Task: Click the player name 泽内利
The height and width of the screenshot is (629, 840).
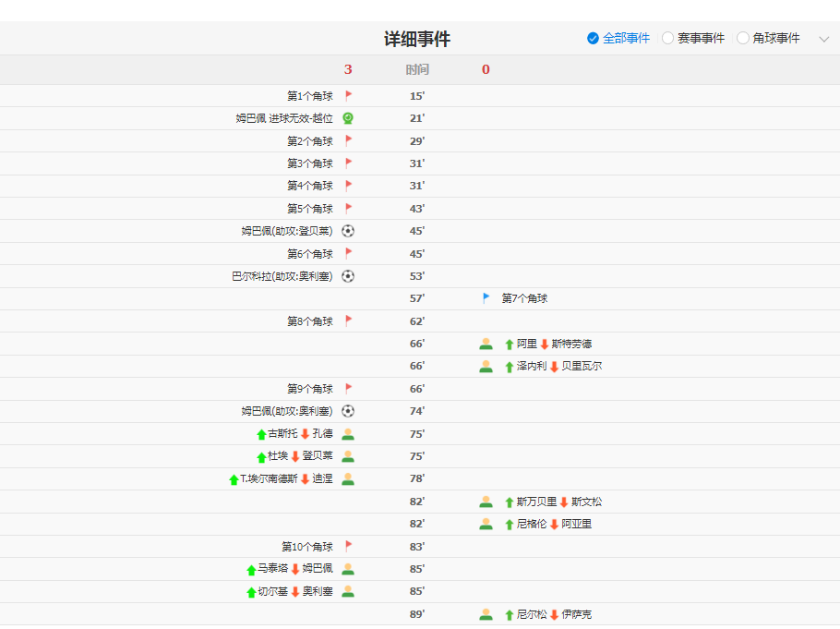Action: point(532,367)
